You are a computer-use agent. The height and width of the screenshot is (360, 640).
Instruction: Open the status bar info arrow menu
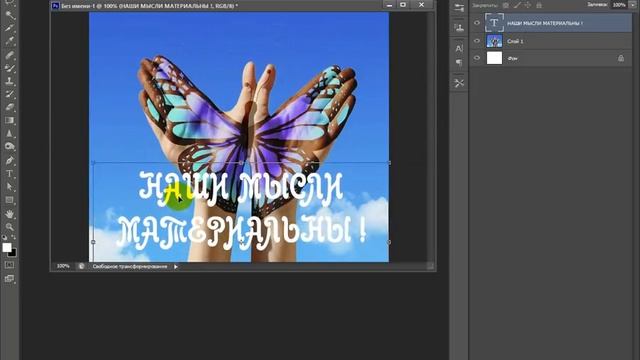pos(176,267)
